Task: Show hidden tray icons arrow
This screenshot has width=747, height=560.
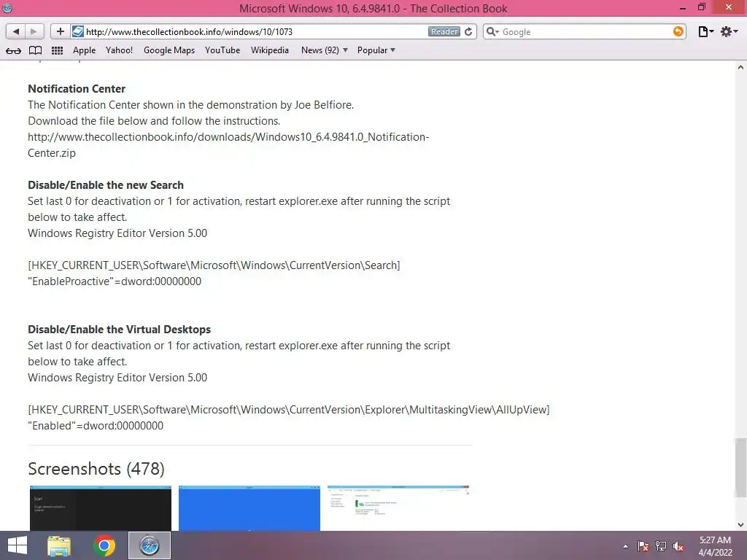Action: click(x=625, y=547)
